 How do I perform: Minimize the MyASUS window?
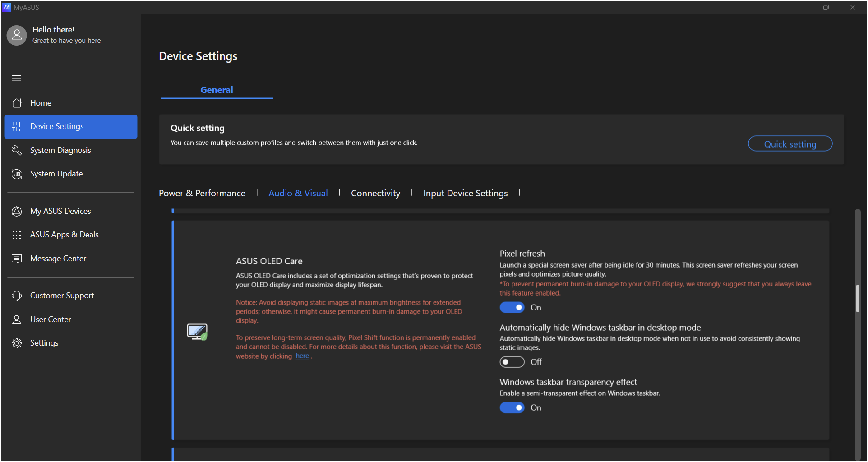click(799, 7)
